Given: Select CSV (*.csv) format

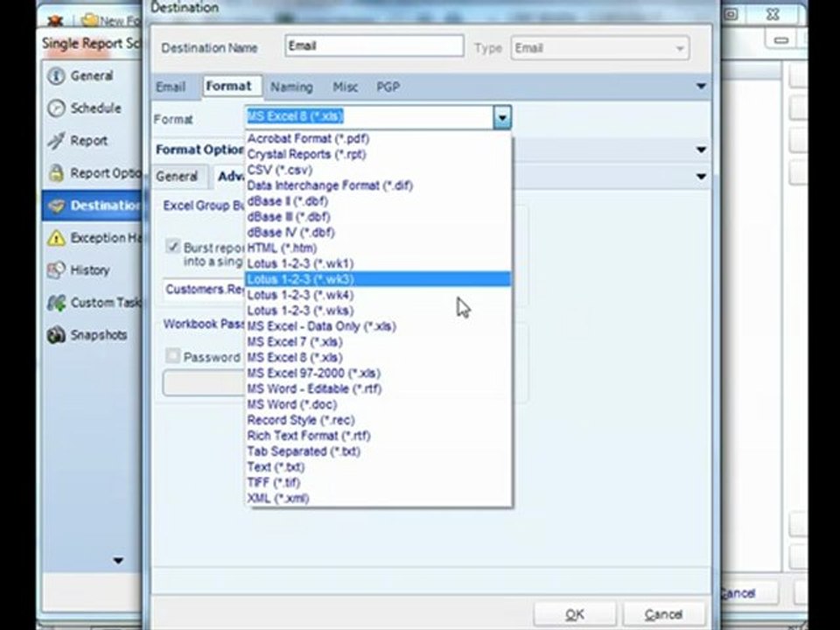Looking at the screenshot, I should (x=378, y=170).
